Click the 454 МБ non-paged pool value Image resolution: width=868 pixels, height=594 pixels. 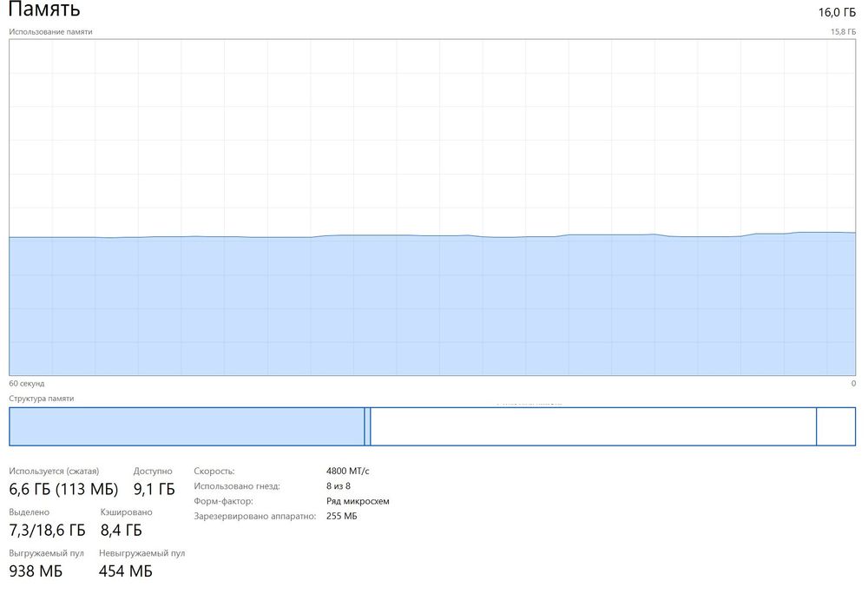[126, 571]
